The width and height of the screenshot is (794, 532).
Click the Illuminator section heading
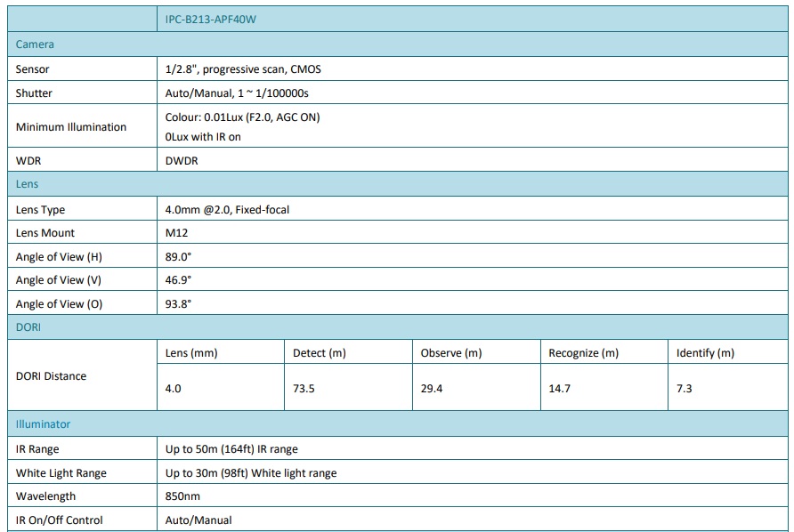point(43,424)
